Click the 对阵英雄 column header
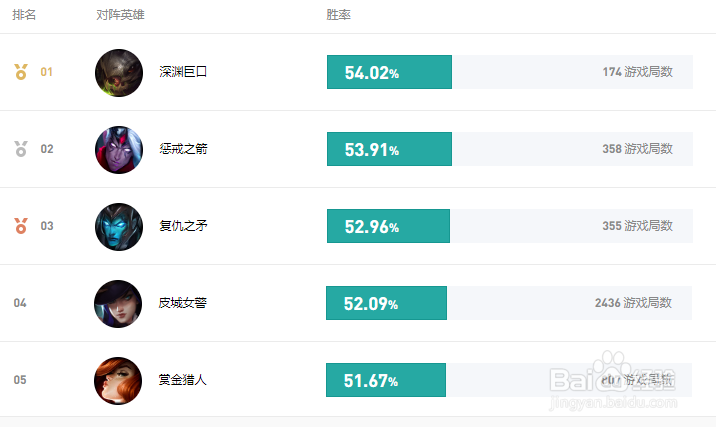Image resolution: width=716 pixels, height=427 pixels. [120, 15]
